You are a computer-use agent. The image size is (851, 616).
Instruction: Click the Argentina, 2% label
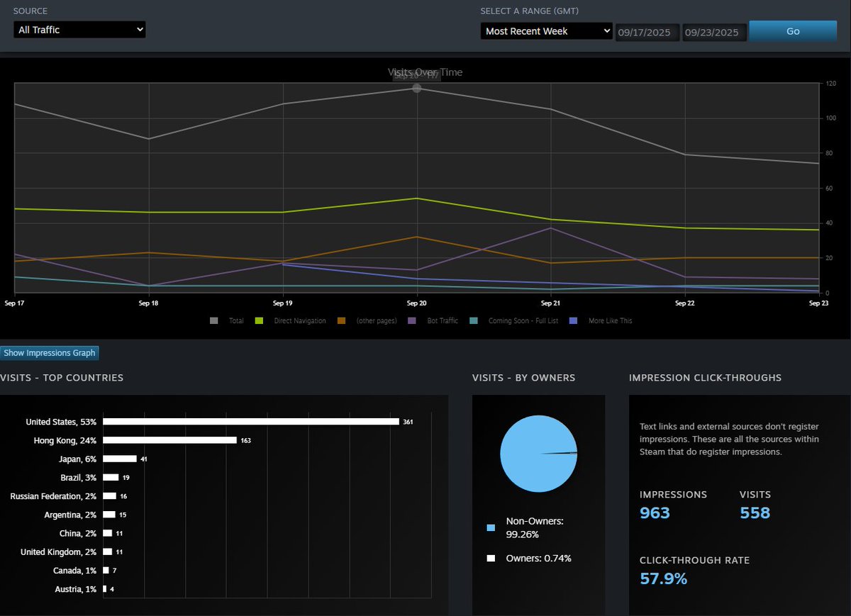pos(70,515)
